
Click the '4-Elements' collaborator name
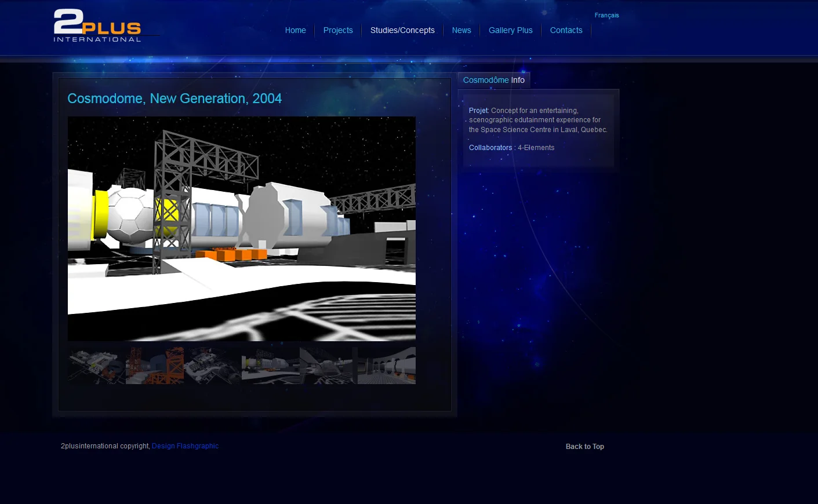pos(536,148)
